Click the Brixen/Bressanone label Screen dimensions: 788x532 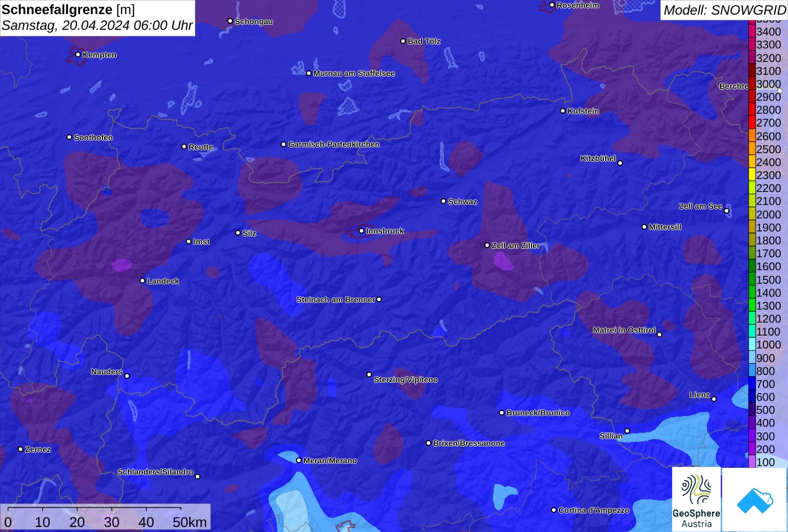tap(469, 443)
